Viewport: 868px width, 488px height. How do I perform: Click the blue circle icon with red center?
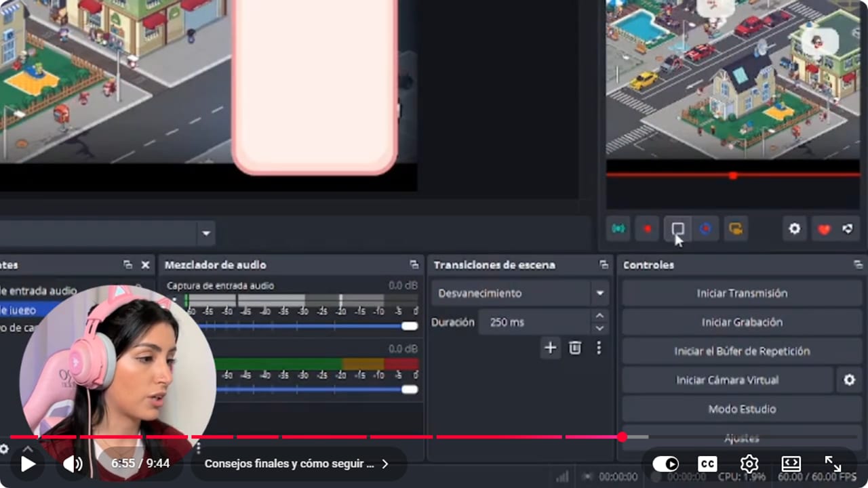coord(706,229)
